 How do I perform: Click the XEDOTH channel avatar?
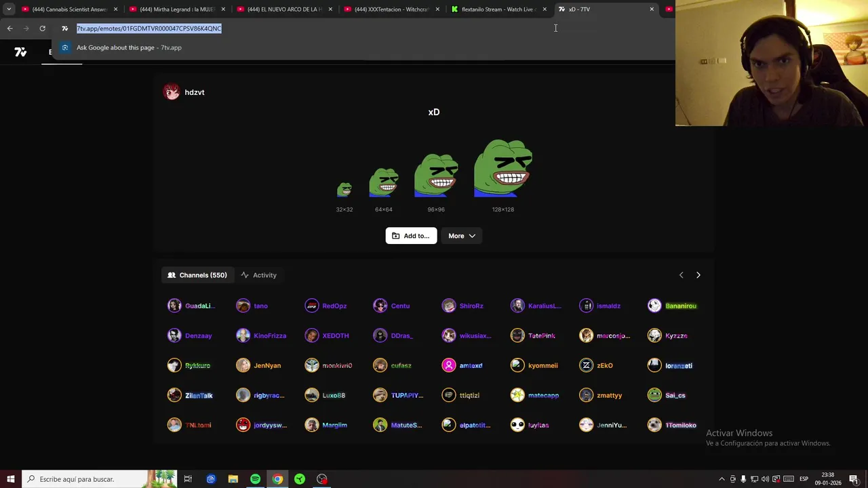coord(312,335)
